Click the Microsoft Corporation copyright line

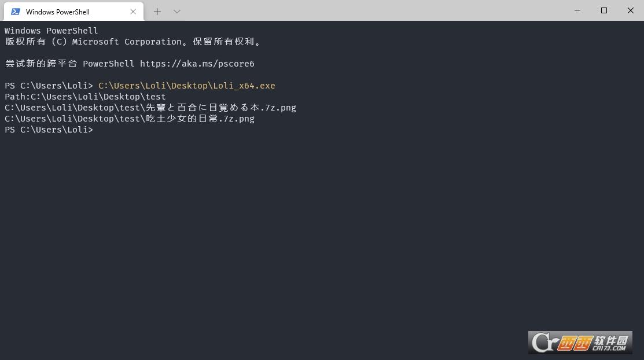pos(133,42)
